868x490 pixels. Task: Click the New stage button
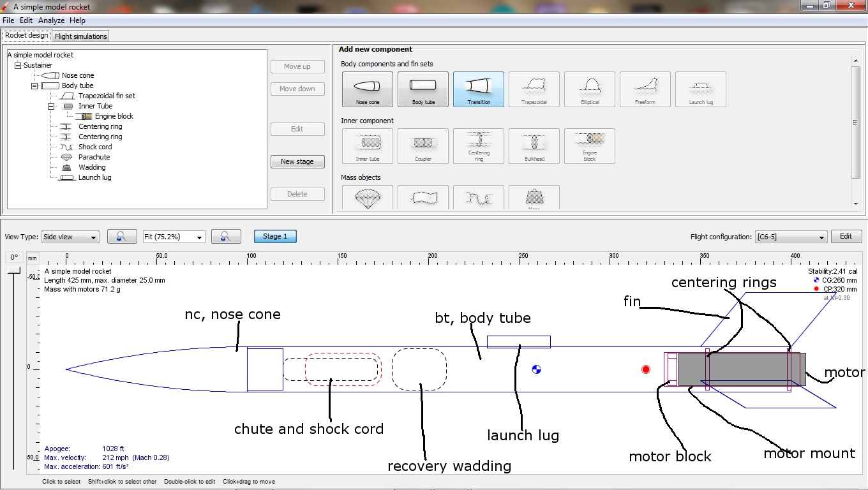pos(297,161)
